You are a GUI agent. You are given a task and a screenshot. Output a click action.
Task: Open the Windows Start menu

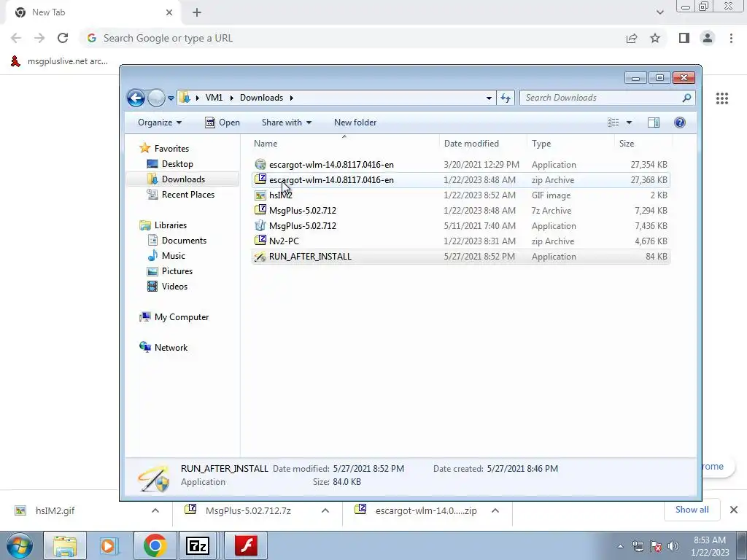point(20,545)
